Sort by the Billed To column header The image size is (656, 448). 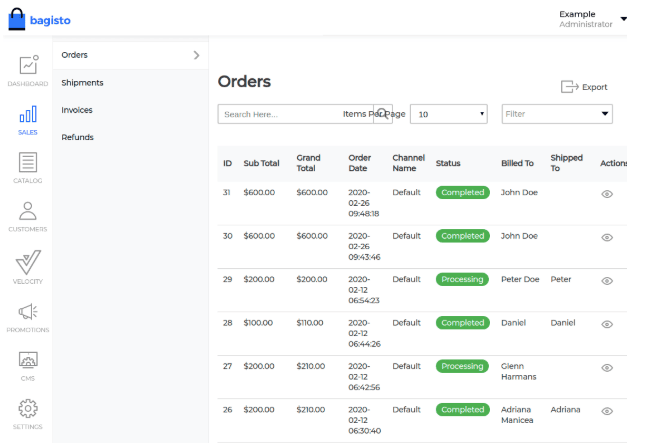click(x=517, y=163)
